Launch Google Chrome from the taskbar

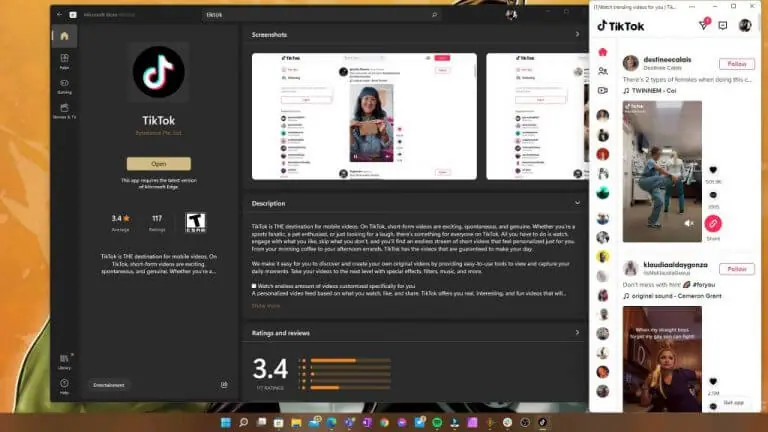(384, 422)
